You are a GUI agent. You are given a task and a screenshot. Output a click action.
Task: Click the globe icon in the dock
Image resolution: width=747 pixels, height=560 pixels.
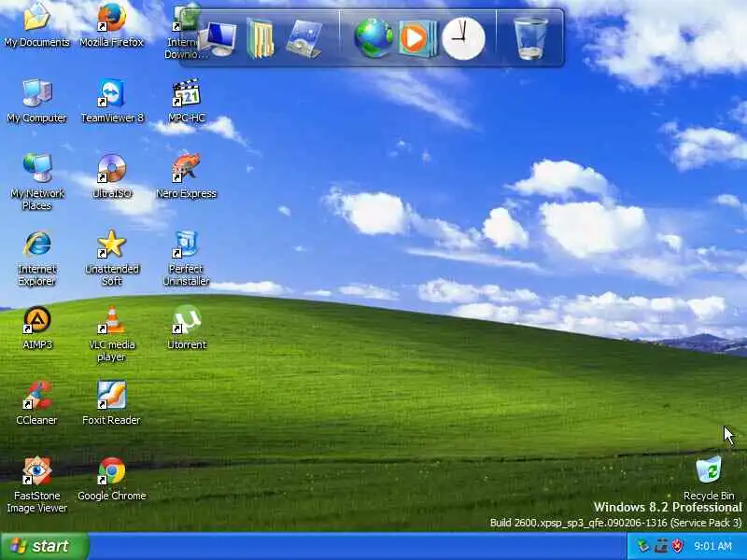coord(374,37)
